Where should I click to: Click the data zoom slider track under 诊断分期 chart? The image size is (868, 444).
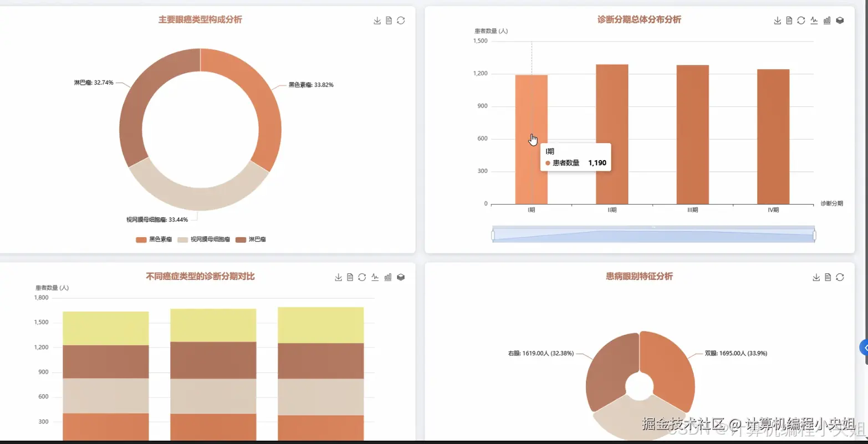point(653,235)
